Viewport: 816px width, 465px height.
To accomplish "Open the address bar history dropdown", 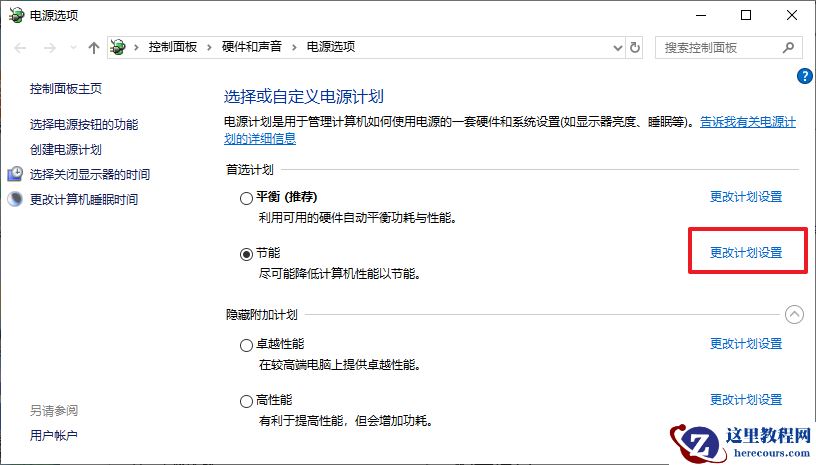I will coord(618,48).
